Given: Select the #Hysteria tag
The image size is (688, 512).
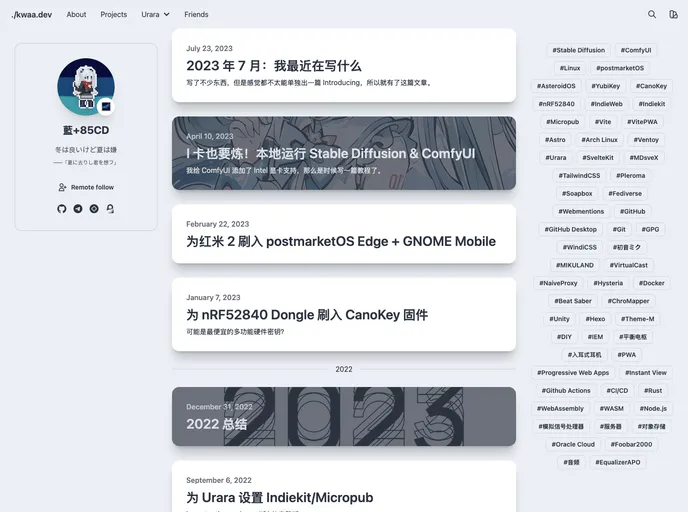Looking at the screenshot, I should 608,283.
